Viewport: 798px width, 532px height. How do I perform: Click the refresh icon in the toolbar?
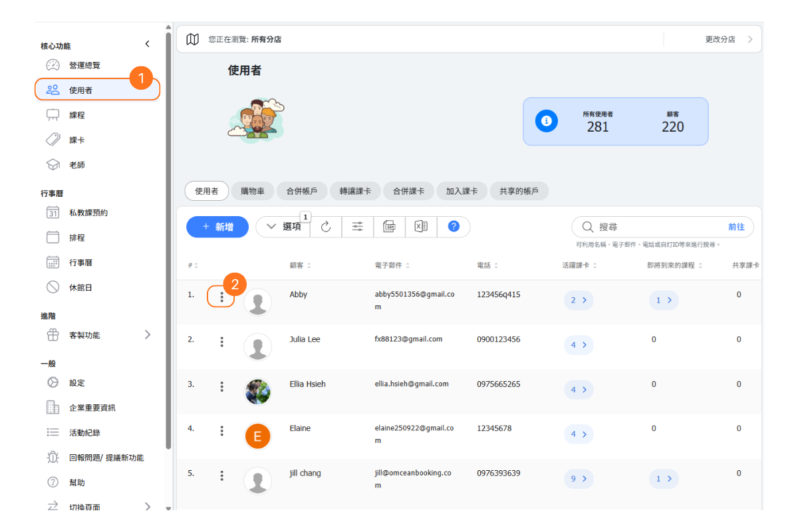(x=326, y=227)
